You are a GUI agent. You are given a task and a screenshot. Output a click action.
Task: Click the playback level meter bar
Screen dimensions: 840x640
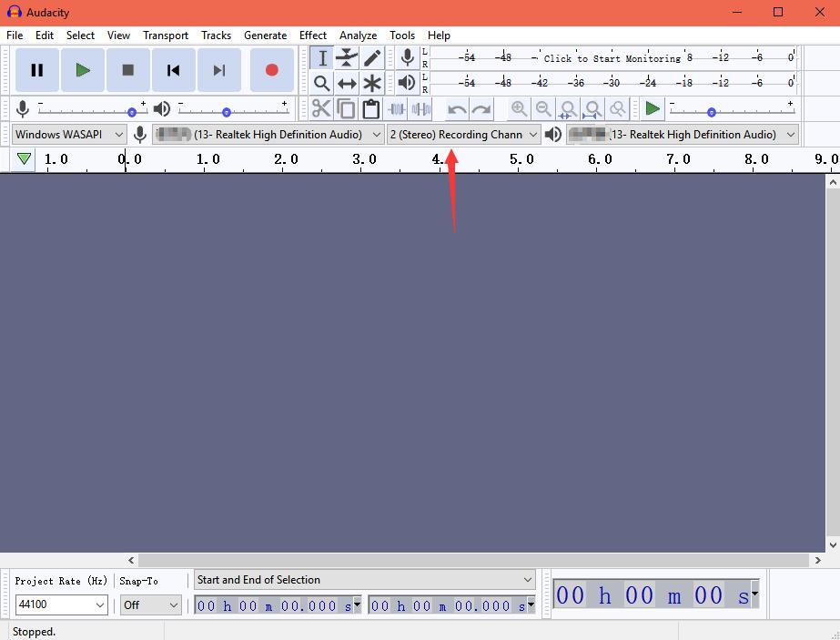click(x=612, y=83)
